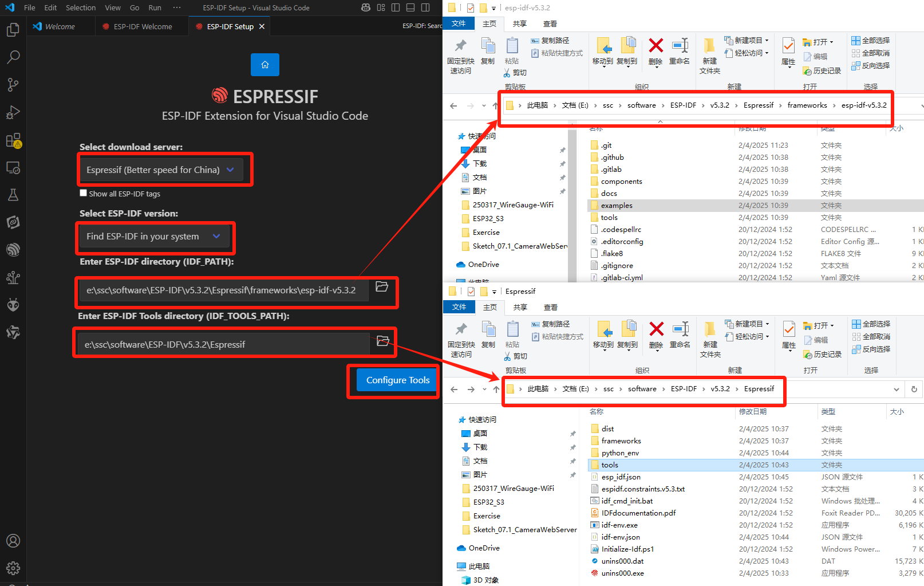Viewport: 924px width, 586px height.
Task: Expand Open dropdown arrow in upper Explorer ribbon
Action: (x=832, y=42)
